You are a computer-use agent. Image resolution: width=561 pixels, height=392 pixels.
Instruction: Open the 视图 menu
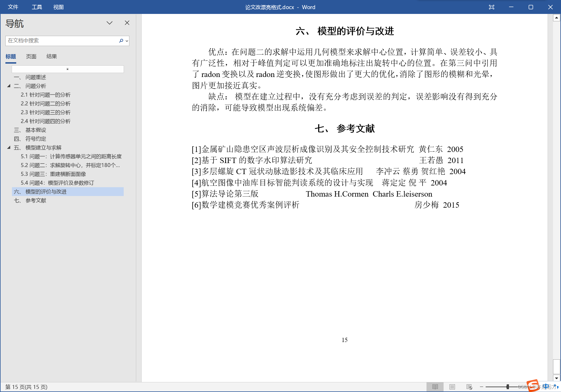[58, 7]
